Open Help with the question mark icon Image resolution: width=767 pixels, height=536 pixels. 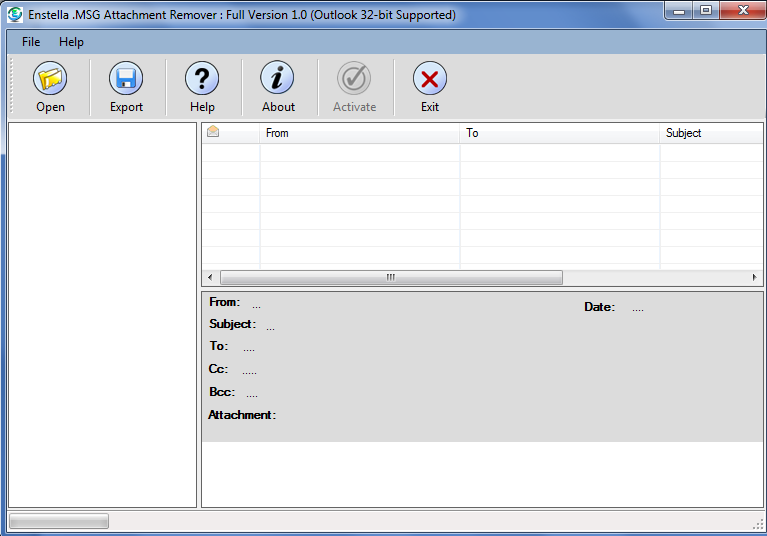[x=202, y=79]
